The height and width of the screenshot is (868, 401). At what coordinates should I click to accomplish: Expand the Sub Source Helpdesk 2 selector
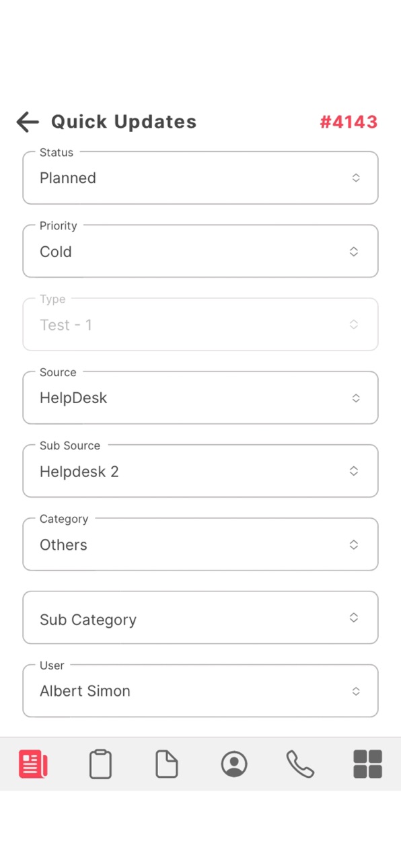click(x=200, y=471)
